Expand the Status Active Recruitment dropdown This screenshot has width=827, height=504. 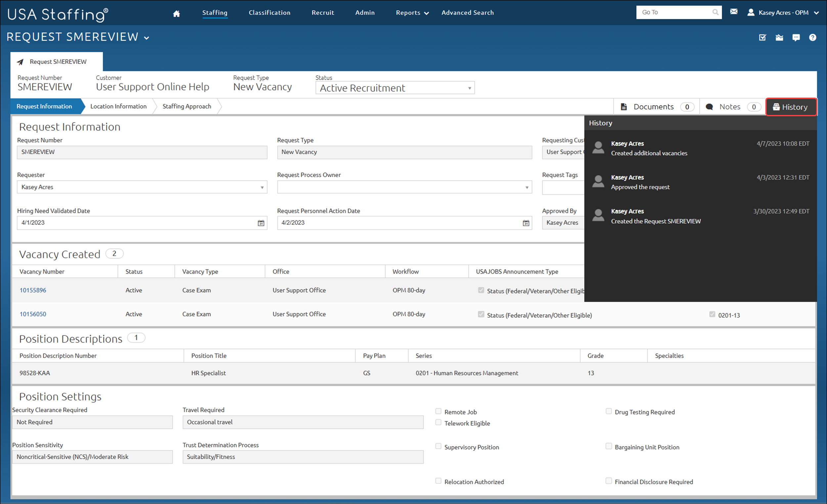click(x=469, y=88)
